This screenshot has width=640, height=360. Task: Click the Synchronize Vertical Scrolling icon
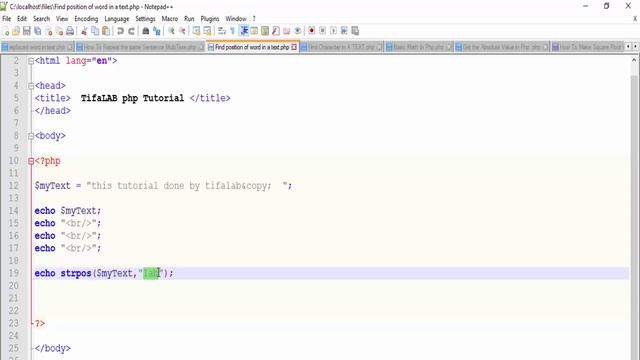click(x=196, y=31)
